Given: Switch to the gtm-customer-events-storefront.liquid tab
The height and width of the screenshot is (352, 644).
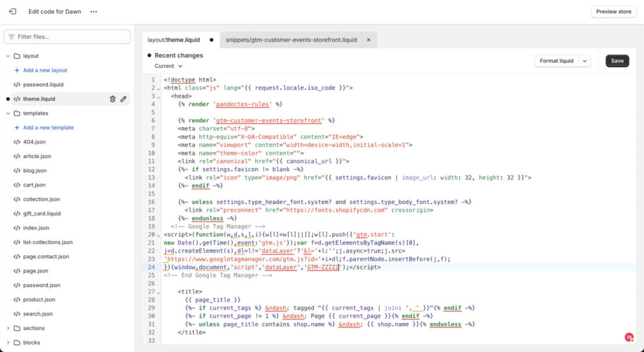Looking at the screenshot, I should (291, 40).
